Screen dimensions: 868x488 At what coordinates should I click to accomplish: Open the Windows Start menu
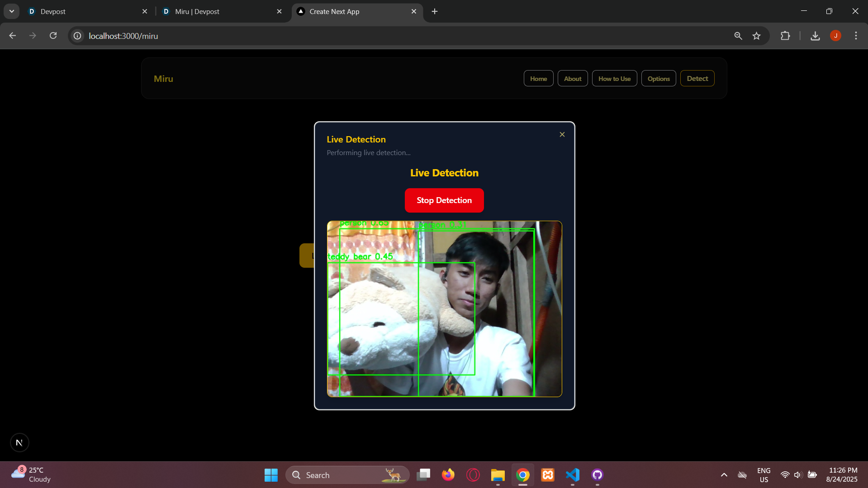click(271, 475)
